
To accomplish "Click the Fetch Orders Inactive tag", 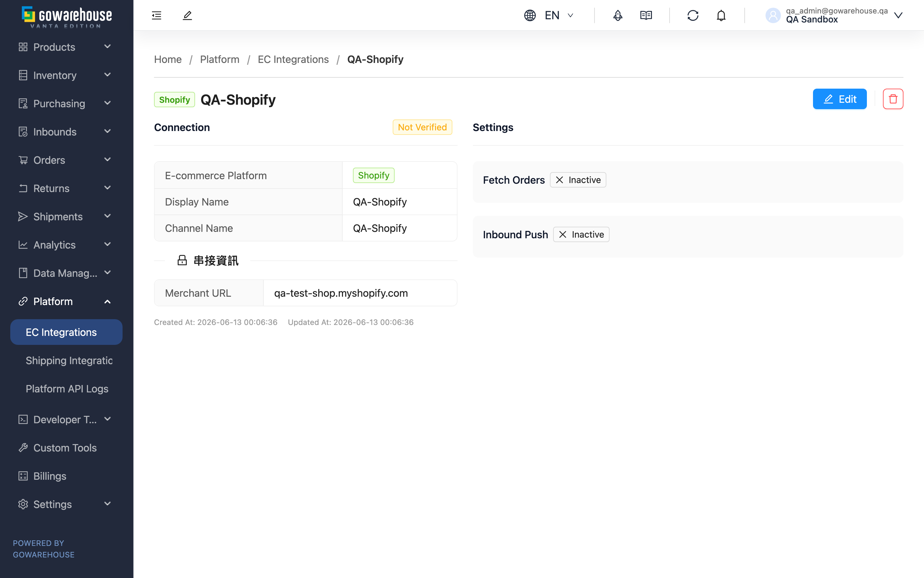I will coord(578,180).
